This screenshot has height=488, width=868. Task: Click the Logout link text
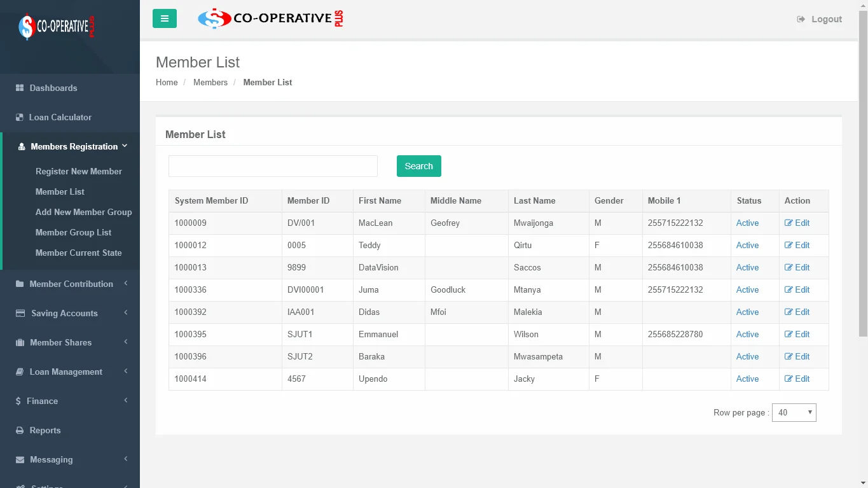[827, 19]
